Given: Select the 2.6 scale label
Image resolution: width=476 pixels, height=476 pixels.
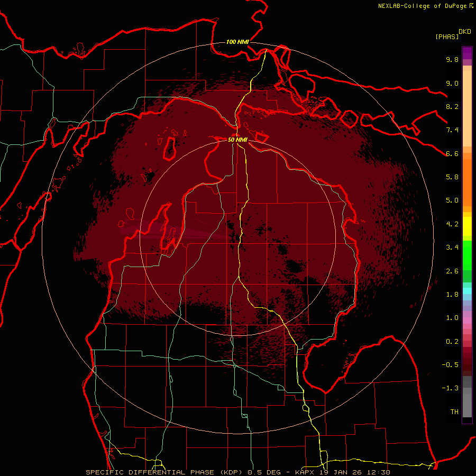Looking at the screenshot, I should (x=452, y=271).
